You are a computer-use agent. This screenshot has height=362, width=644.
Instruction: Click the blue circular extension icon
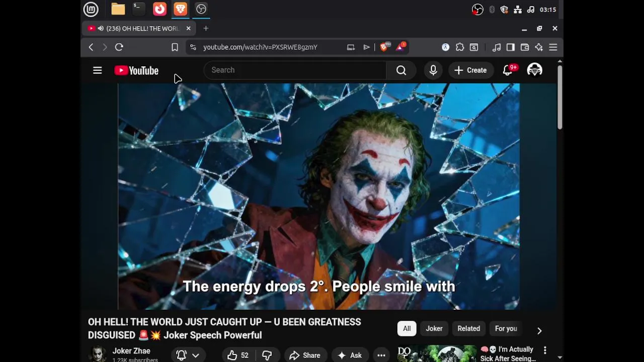tap(446, 47)
